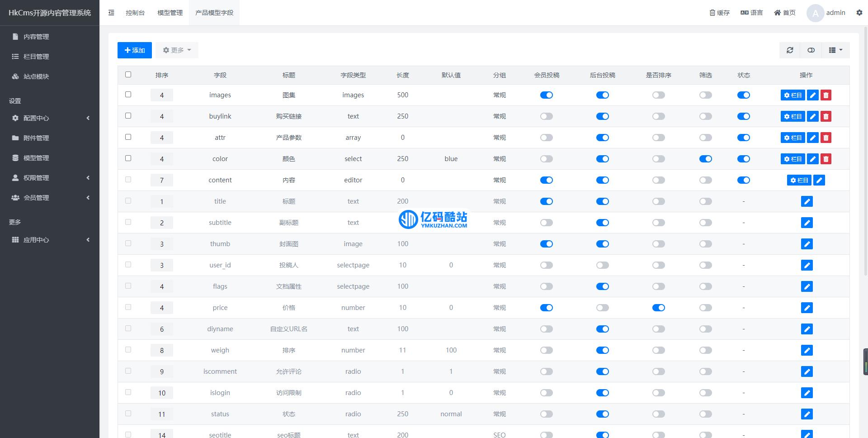
Task: Toggle 后台投稿 for the buylink row
Action: point(603,116)
